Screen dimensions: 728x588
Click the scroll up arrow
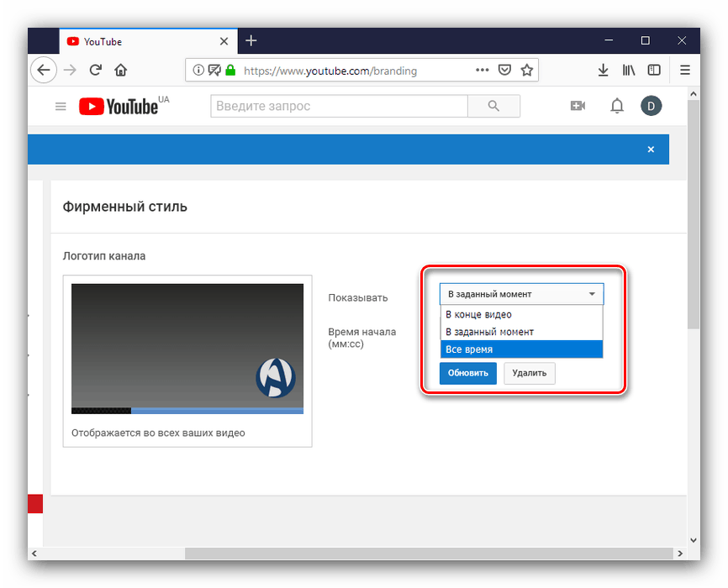(694, 93)
